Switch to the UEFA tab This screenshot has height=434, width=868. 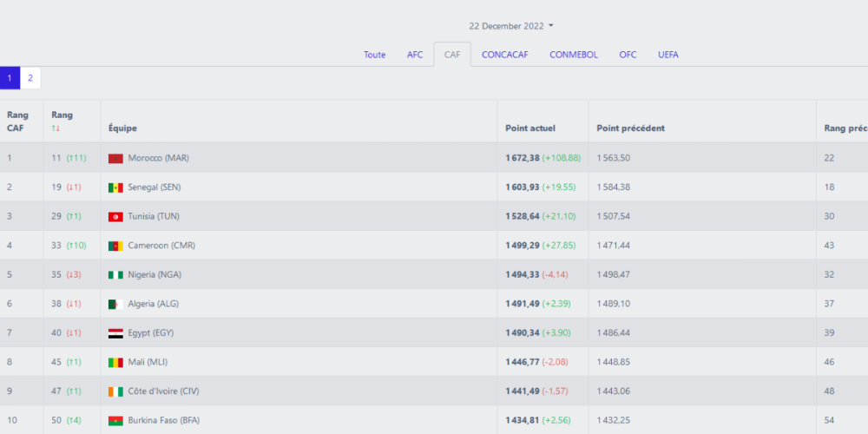668,55
